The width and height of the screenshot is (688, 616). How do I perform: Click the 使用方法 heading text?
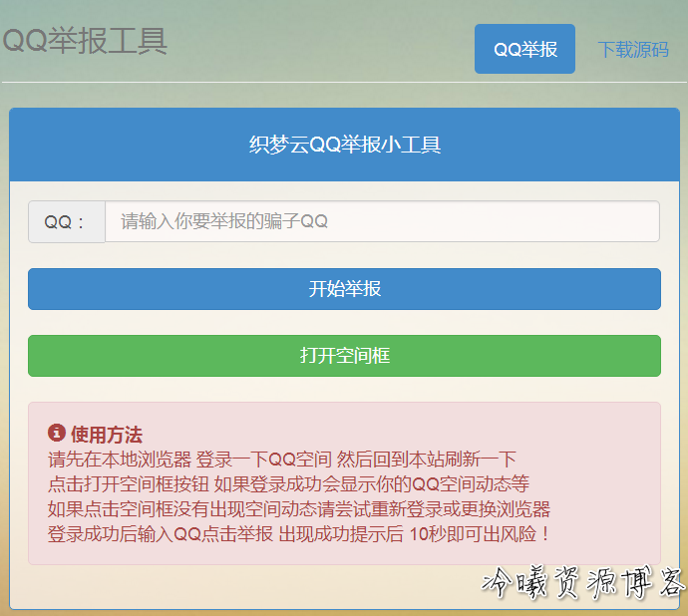tap(107, 435)
